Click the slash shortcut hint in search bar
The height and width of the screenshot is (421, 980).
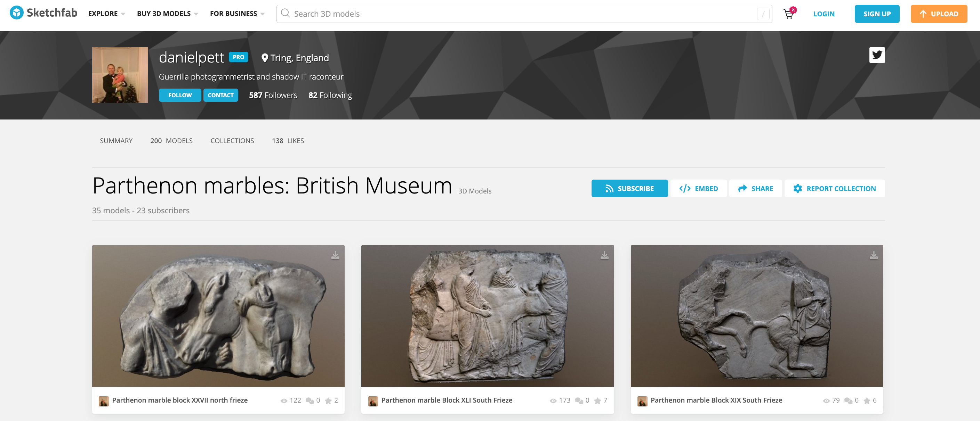tap(763, 14)
